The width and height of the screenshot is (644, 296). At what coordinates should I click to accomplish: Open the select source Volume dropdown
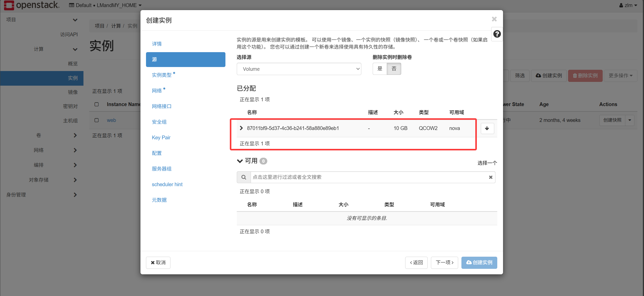299,69
